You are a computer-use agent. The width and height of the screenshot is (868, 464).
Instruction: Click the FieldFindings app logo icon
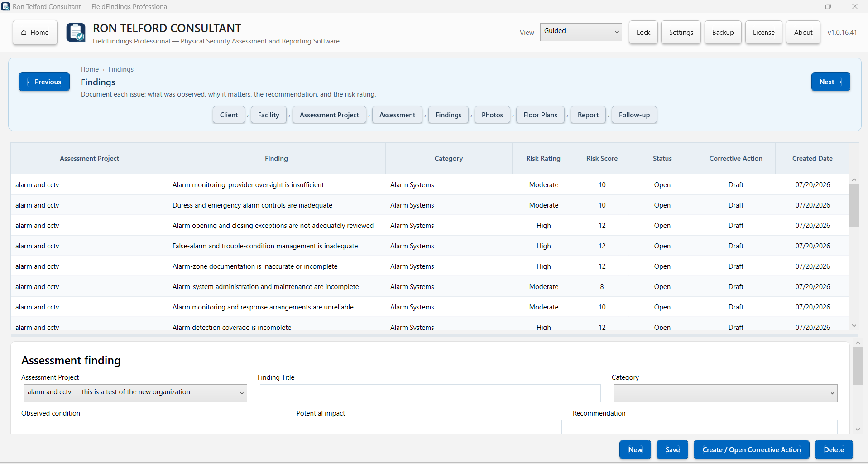pos(76,33)
